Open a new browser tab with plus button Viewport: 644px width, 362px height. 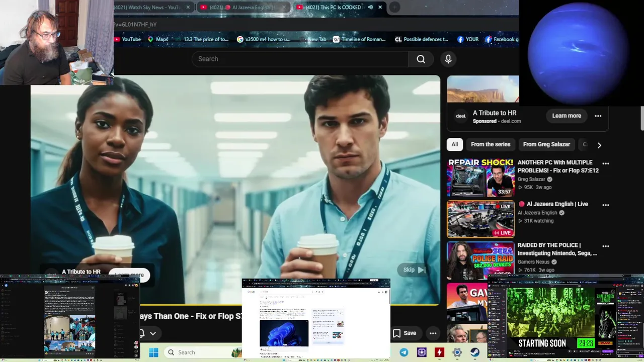point(395,7)
